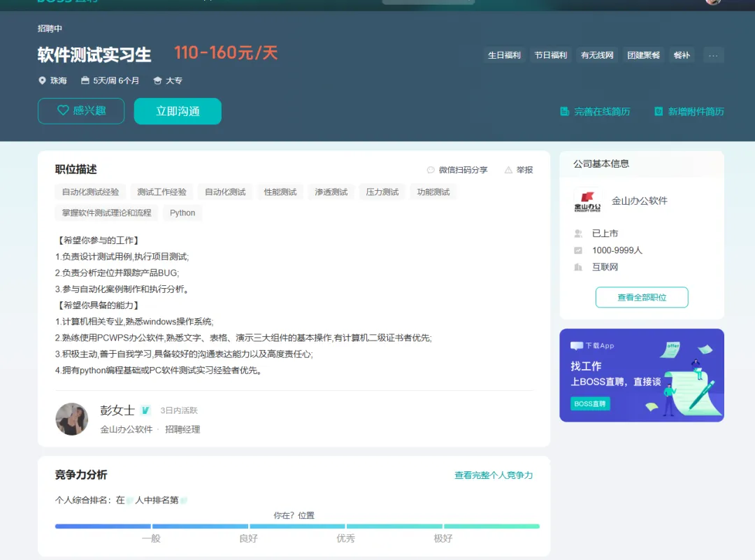Click the 已上市 financing status icon
Viewport: 755px width, 560px height.
[578, 234]
